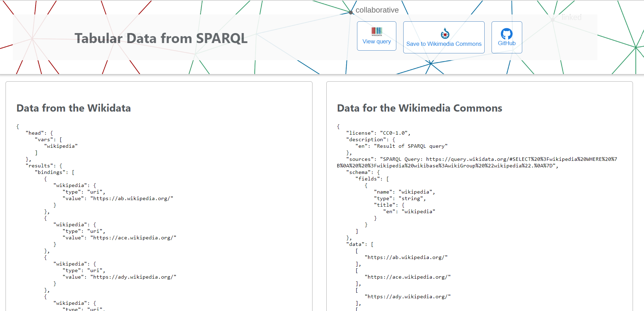Image resolution: width=644 pixels, height=311 pixels.
Task: Click Data for the Wikimedia Commons heading
Action: point(419,108)
